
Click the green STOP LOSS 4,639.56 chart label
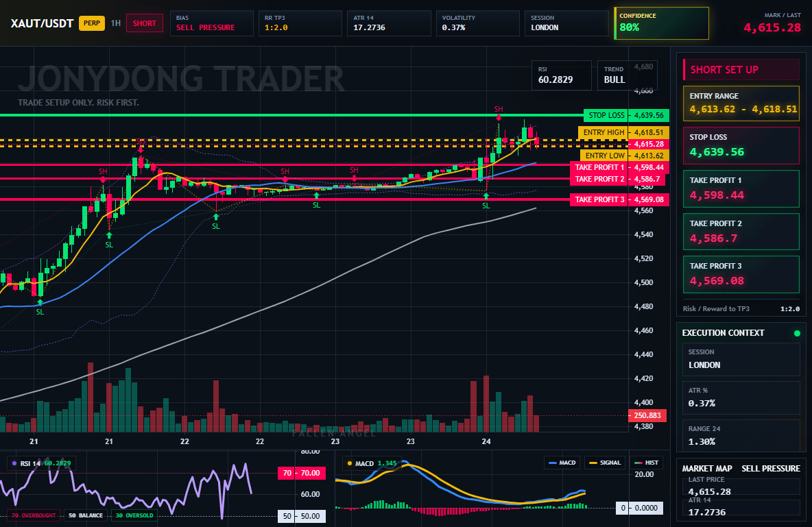click(626, 115)
